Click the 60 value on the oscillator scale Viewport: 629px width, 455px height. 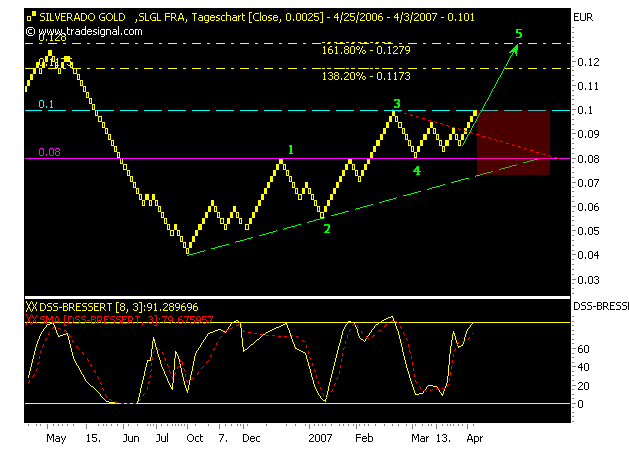point(583,349)
